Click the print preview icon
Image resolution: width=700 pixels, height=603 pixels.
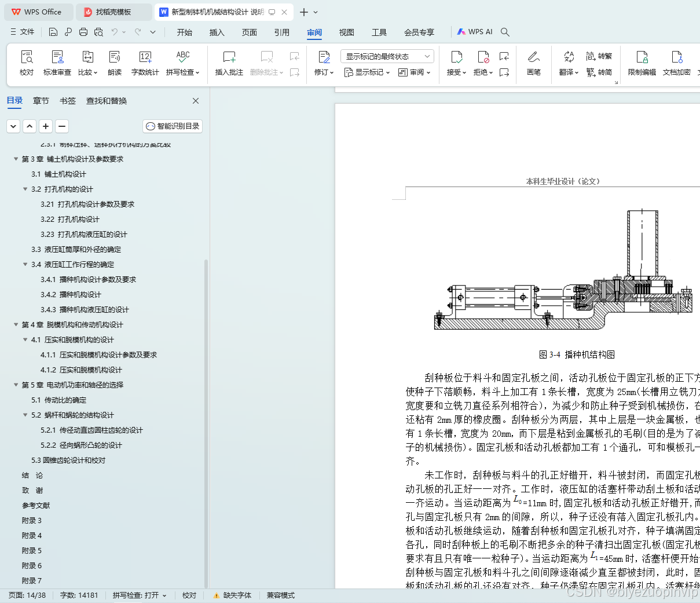point(98,32)
